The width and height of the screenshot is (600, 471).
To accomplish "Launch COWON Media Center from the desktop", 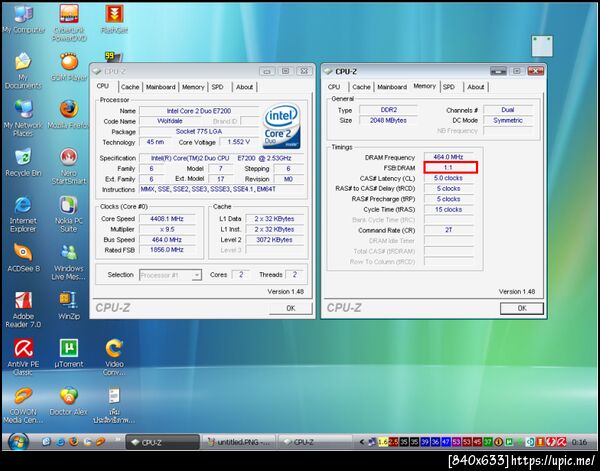I will click(23, 405).
